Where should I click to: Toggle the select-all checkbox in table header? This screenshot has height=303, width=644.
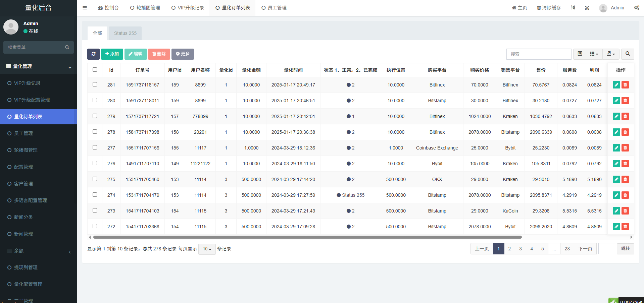95,70
